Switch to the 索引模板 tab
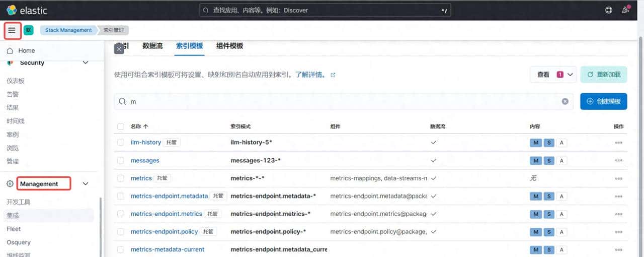Screen dimensions: 644x257 [x=190, y=46]
